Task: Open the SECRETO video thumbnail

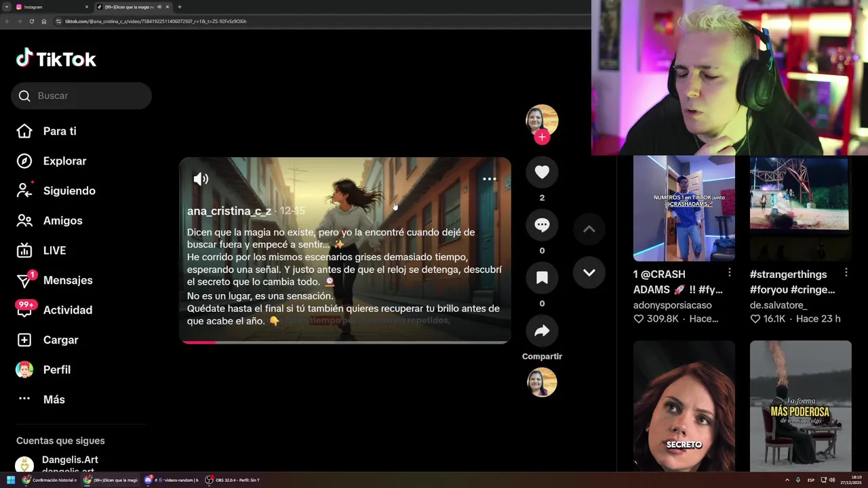Action: (684, 405)
